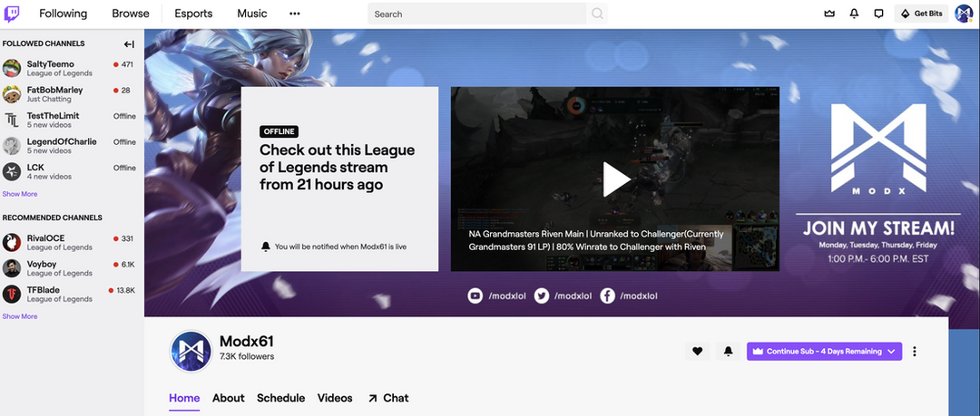This screenshot has width=980, height=416.
Task: Open Prime Loot crown icon
Action: (x=828, y=14)
